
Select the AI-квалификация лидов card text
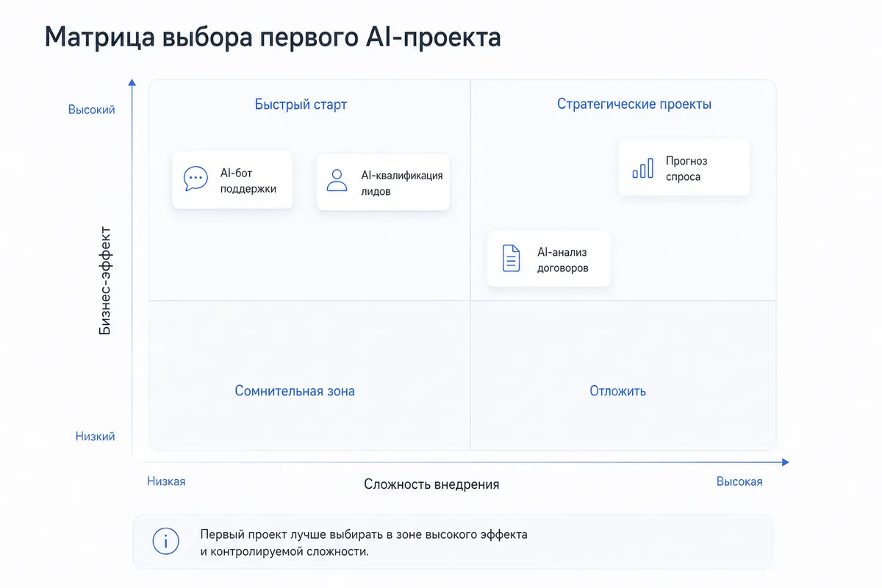click(401, 183)
